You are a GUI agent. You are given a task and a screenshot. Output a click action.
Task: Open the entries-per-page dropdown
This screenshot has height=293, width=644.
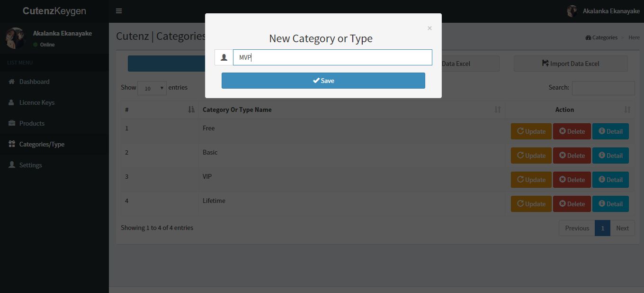(x=152, y=88)
